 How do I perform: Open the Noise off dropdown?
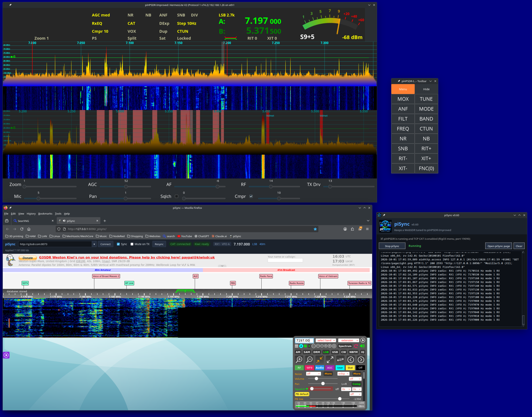313,374
